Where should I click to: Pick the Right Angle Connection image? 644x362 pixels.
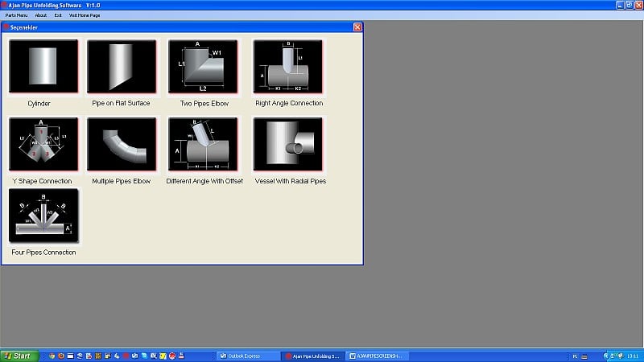(x=288, y=66)
